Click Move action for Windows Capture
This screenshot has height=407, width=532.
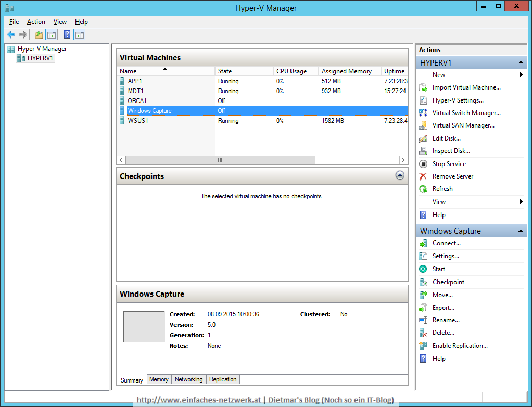click(442, 295)
